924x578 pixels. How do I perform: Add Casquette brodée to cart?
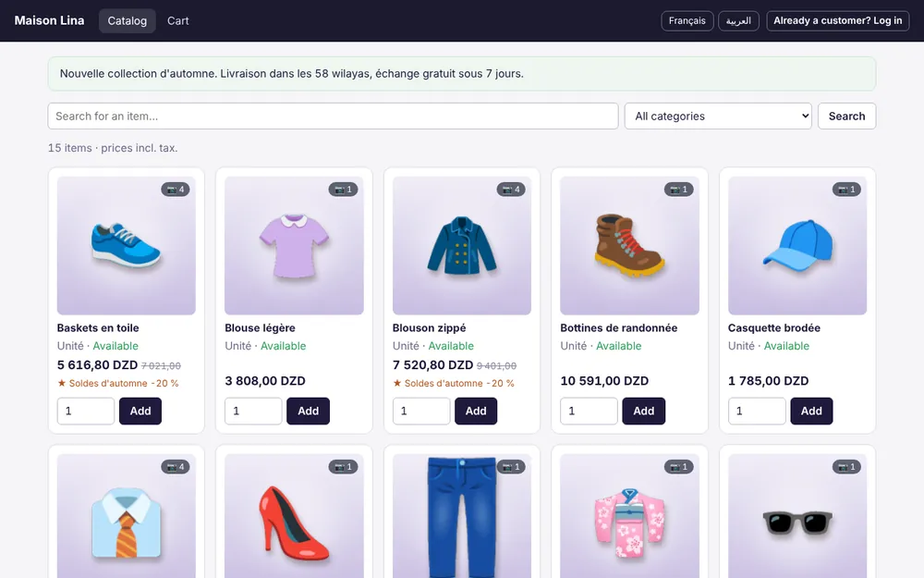[x=811, y=412]
